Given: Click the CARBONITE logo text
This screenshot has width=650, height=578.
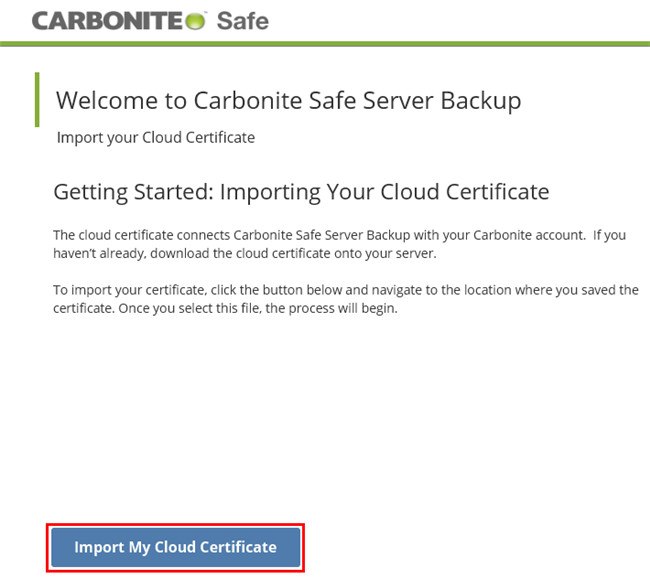Looking at the screenshot, I should [x=105, y=20].
